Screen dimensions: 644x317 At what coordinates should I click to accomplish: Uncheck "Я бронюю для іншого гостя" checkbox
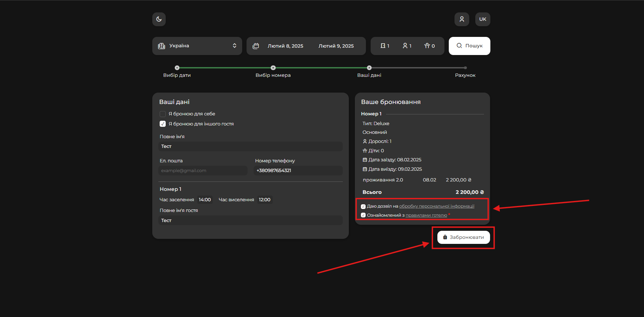point(163,124)
